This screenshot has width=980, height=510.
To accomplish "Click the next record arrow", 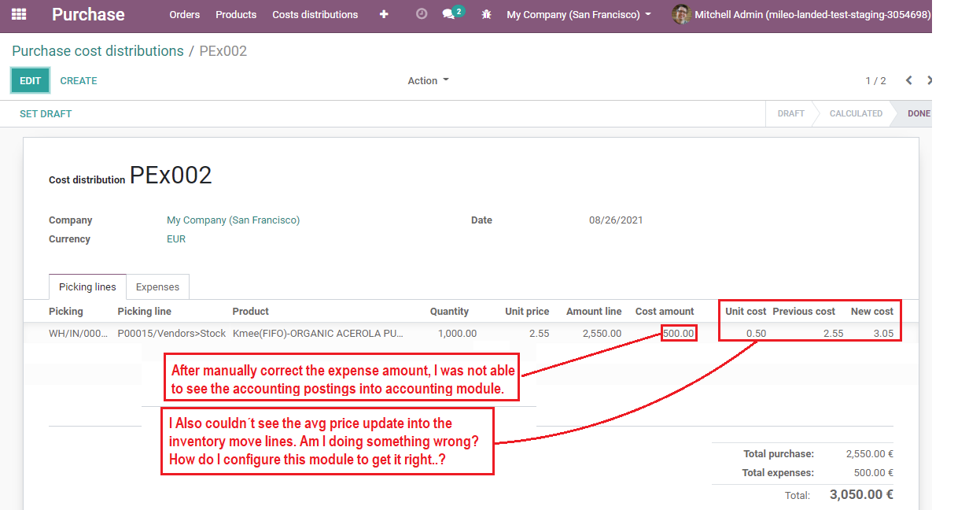I will point(930,80).
